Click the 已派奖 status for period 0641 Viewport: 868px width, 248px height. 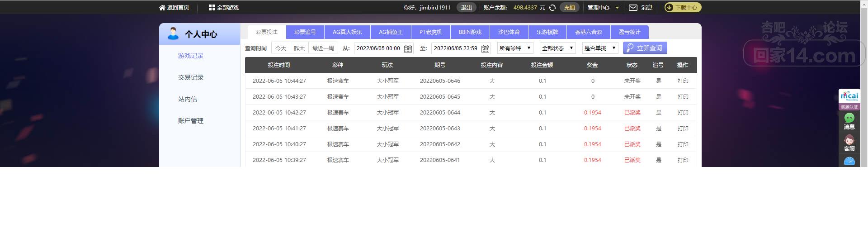[x=632, y=160]
